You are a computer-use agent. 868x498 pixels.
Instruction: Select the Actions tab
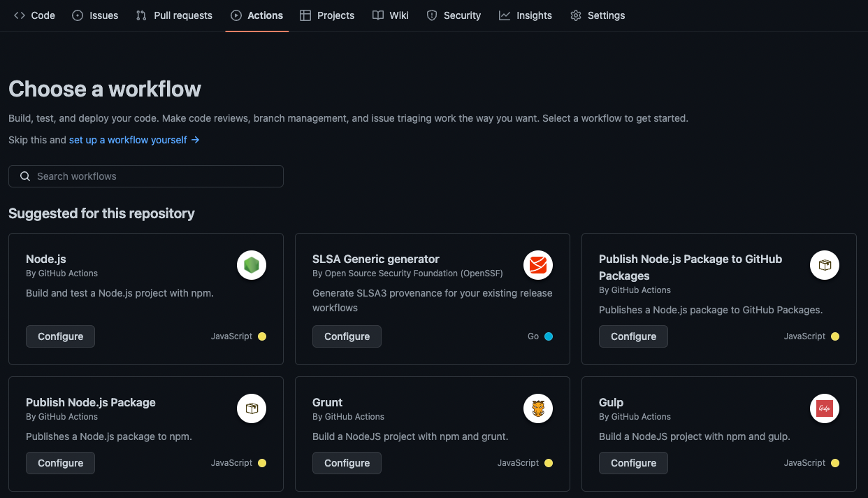tap(256, 15)
